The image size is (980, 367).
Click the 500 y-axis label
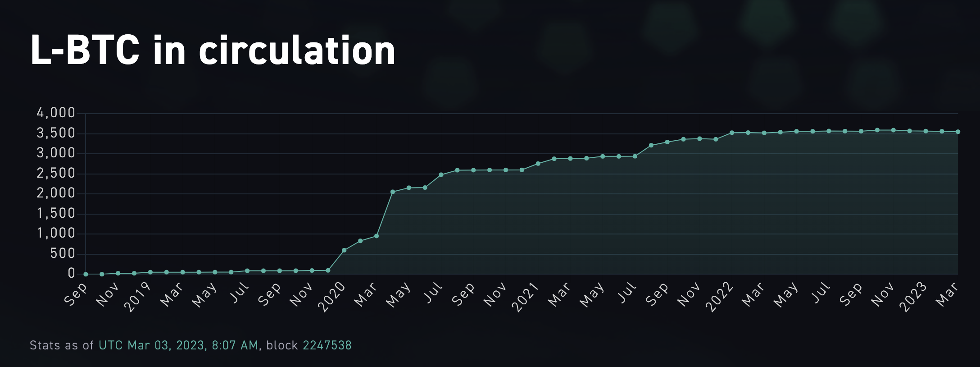pos(63,253)
